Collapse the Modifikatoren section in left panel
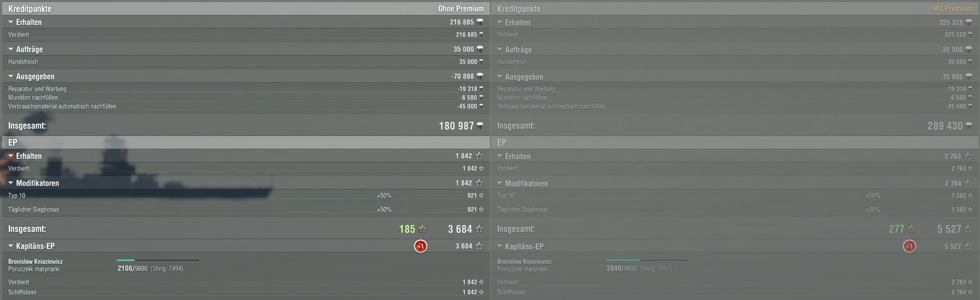Viewport: 980px width, 300px height. click(x=11, y=183)
